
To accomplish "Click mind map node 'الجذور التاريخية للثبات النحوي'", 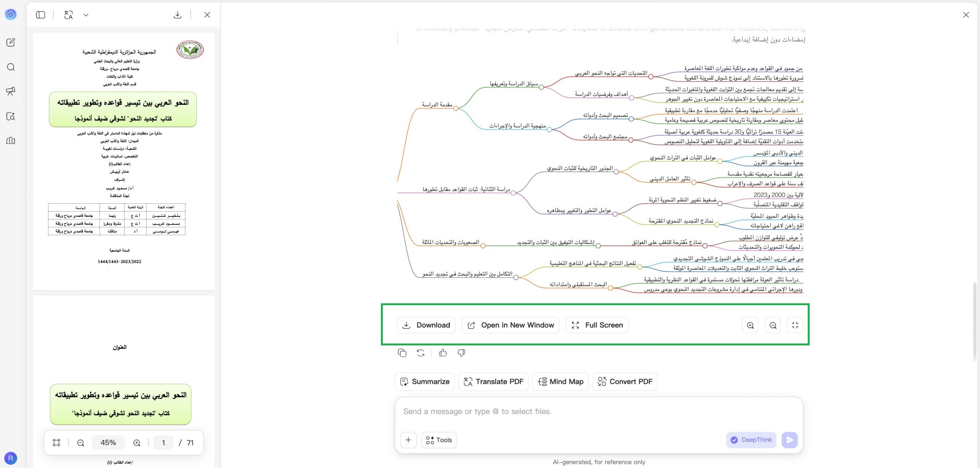I will coord(580,168).
